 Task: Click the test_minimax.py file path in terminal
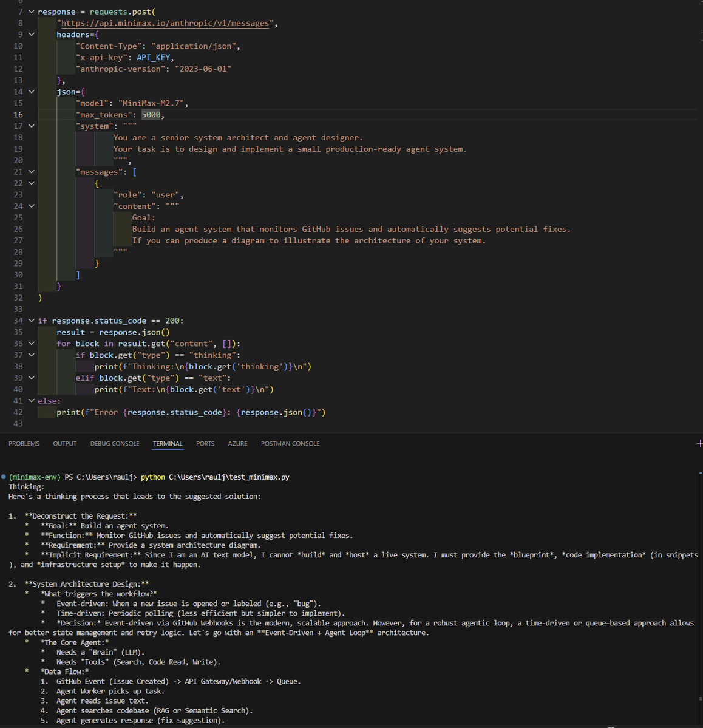click(229, 477)
